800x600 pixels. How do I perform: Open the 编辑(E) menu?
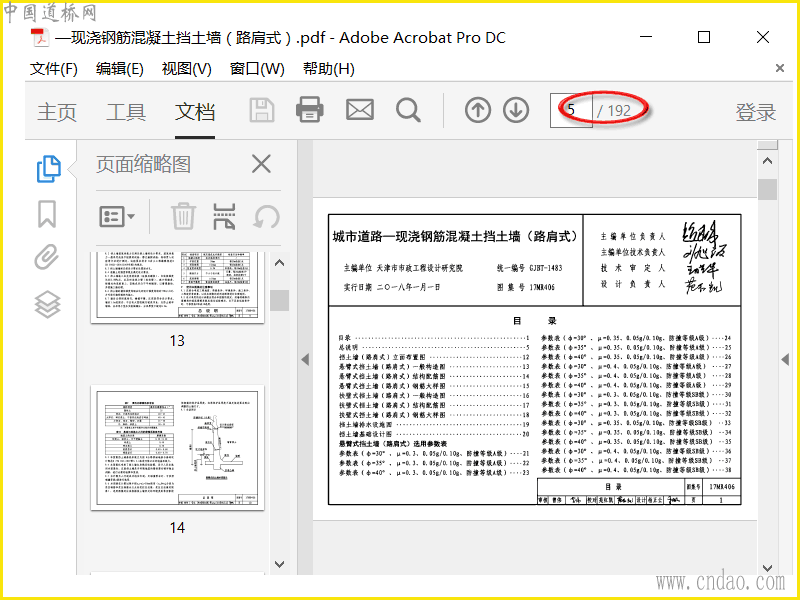[x=119, y=69]
